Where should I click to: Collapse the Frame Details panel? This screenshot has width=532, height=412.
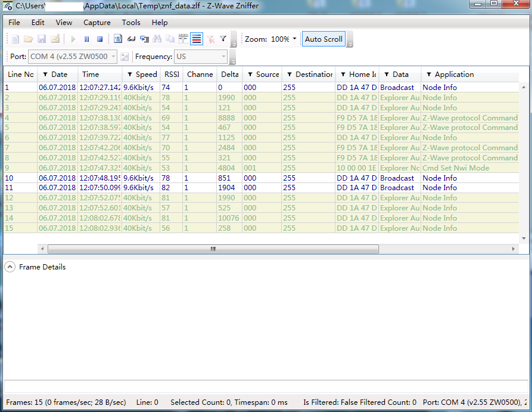pos(10,267)
